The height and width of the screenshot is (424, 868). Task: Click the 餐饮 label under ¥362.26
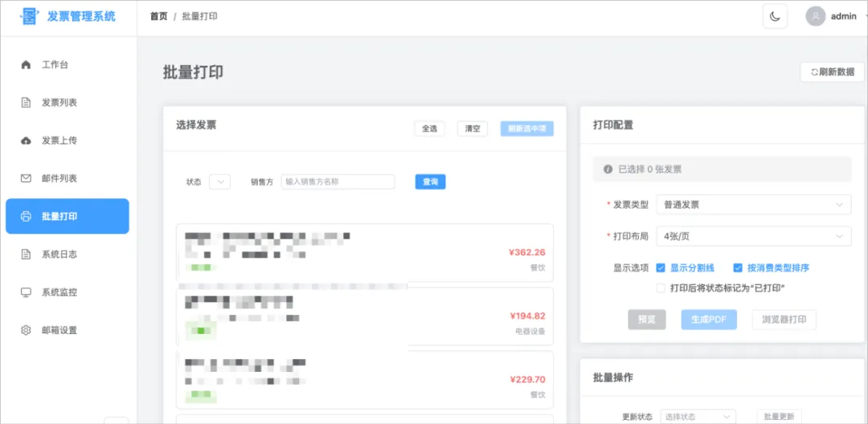(x=538, y=268)
